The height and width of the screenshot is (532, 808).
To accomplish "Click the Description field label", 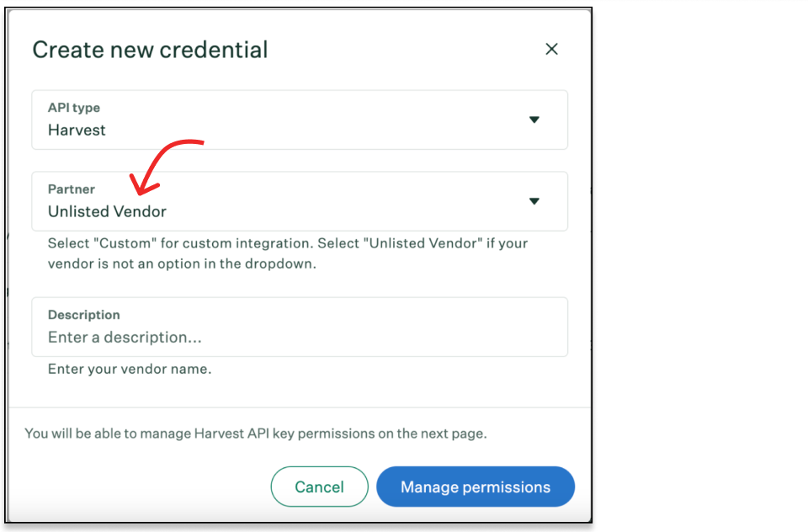I will click(84, 315).
